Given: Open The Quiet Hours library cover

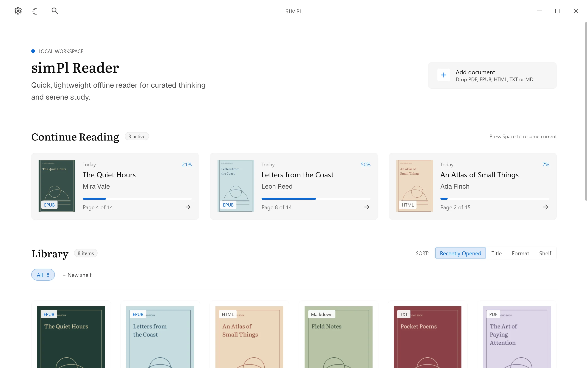Looking at the screenshot, I should click(71, 337).
